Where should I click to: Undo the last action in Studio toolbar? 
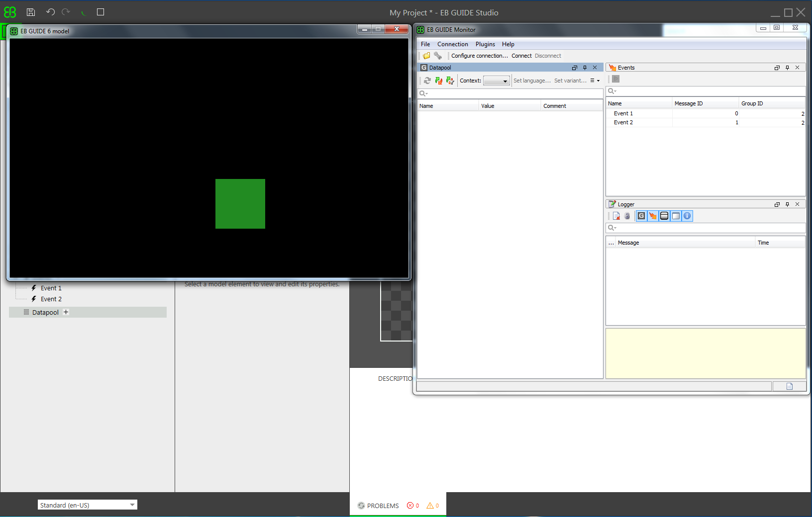click(50, 12)
